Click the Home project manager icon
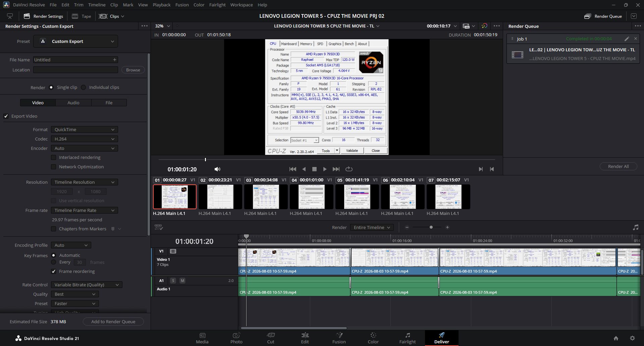Screen dimensions: 644x346 tap(616, 338)
